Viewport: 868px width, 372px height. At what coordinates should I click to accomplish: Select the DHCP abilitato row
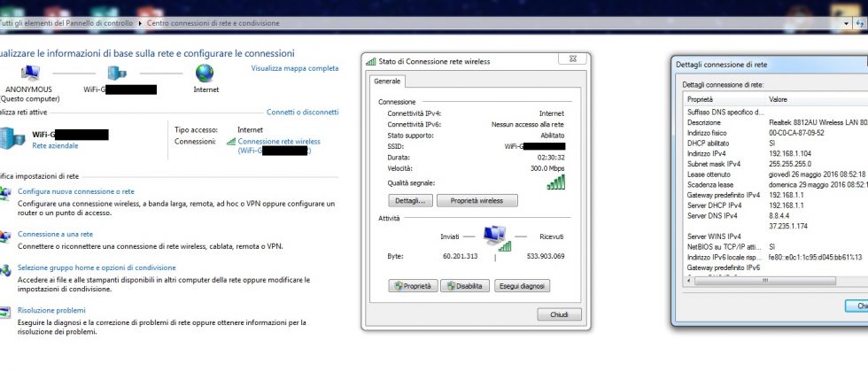coord(776,143)
